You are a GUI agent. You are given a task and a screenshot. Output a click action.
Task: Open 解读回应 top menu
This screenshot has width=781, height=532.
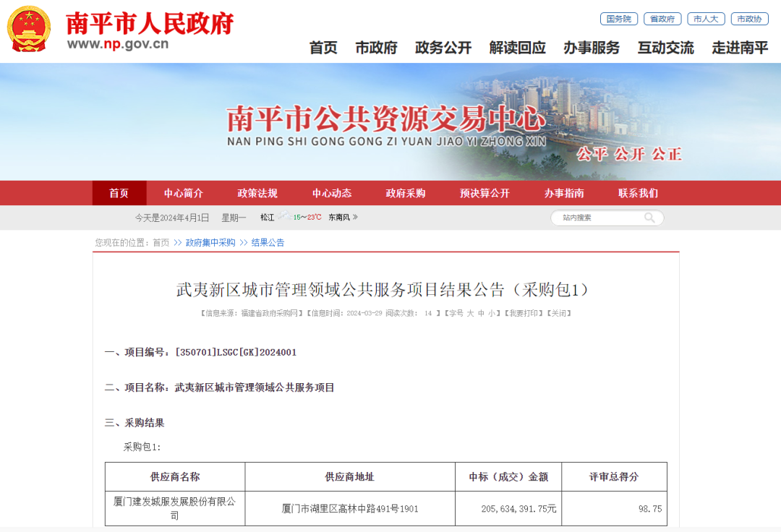pos(518,48)
